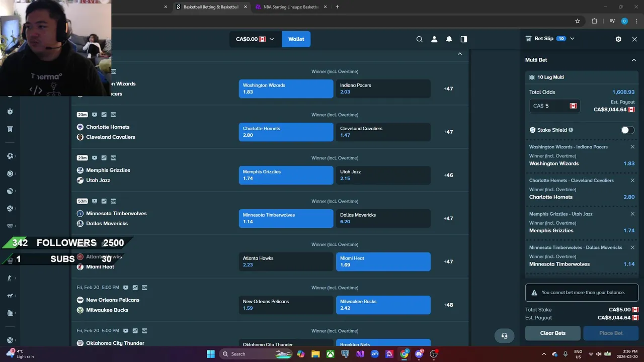Open stats chart icon for New Orleans Pelicans game
Image resolution: width=644 pixels, height=362 pixels.
(135, 288)
